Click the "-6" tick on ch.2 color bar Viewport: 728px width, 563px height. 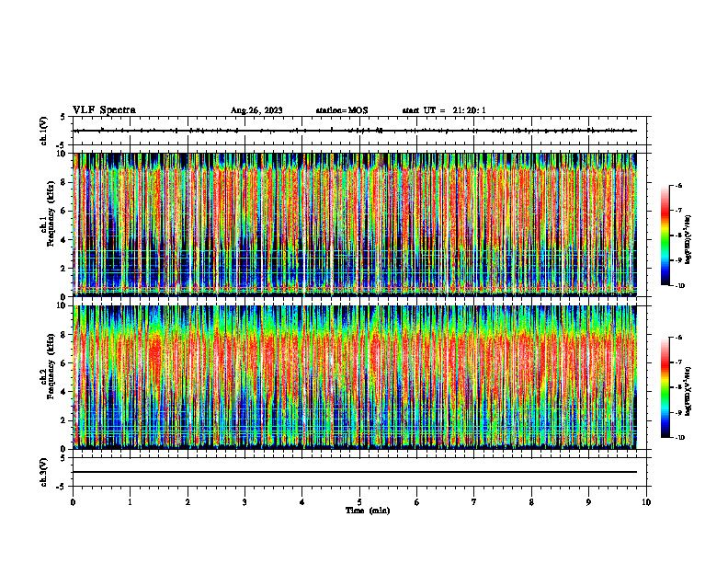[x=679, y=338]
